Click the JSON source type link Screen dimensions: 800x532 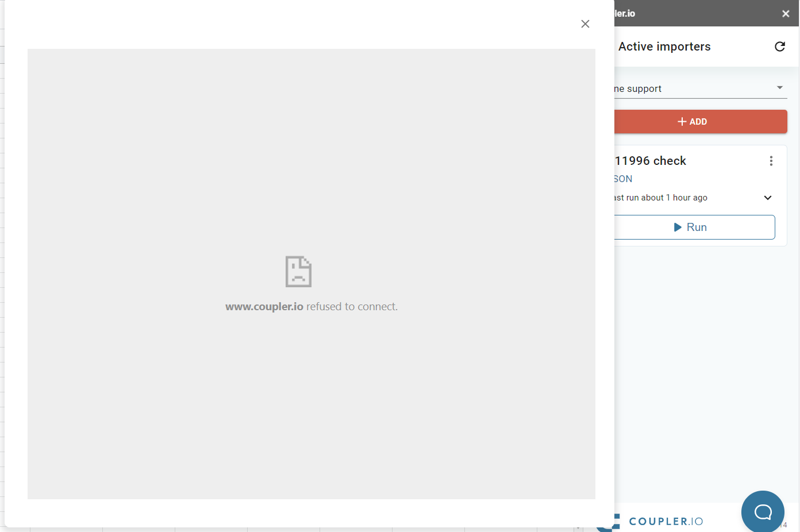[x=623, y=179]
